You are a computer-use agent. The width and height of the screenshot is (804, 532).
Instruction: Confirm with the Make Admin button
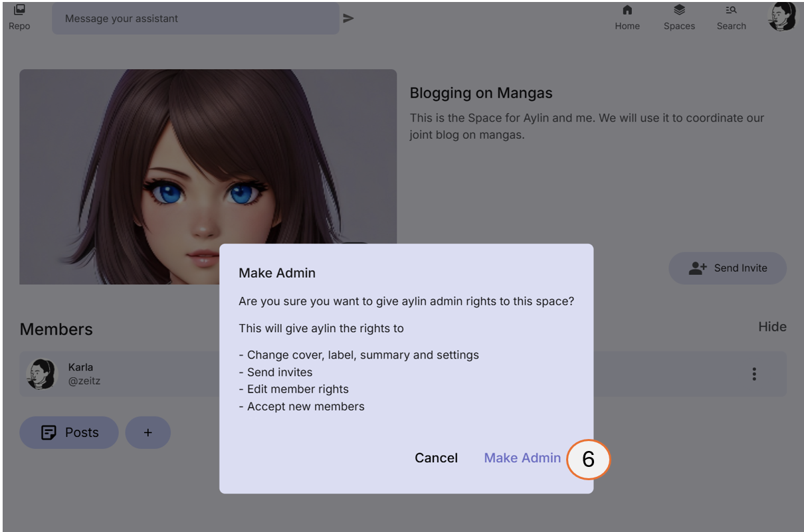tap(522, 458)
